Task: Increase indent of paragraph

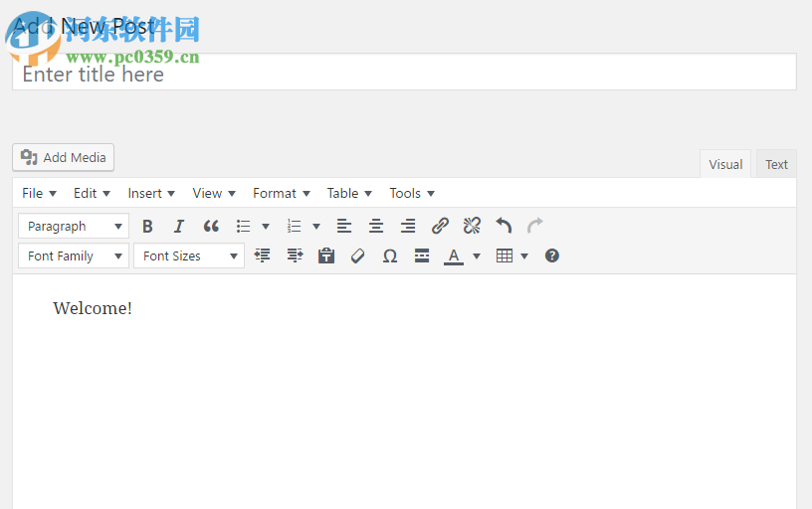Action: (295, 255)
